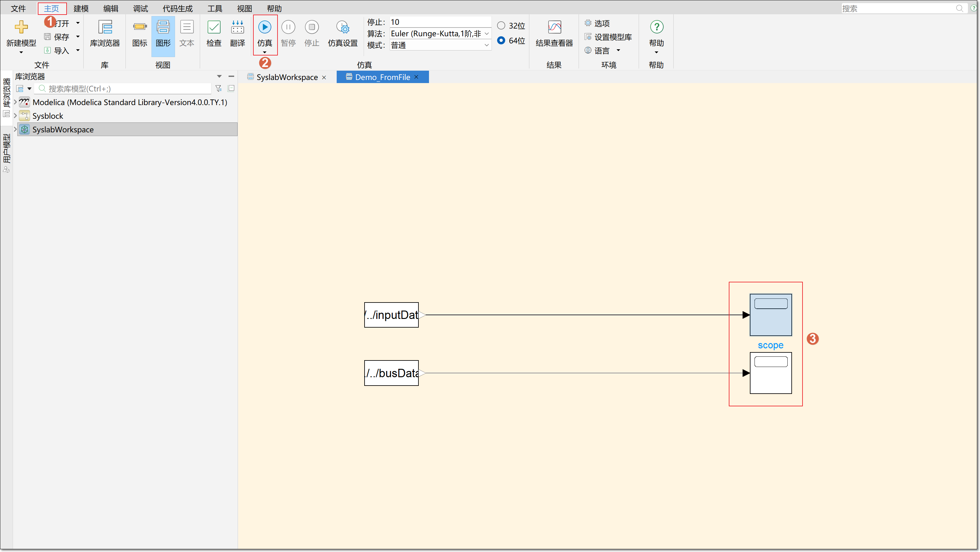Open the 算法 algorithm dropdown
Viewport: 980px width, 552px height.
point(440,34)
